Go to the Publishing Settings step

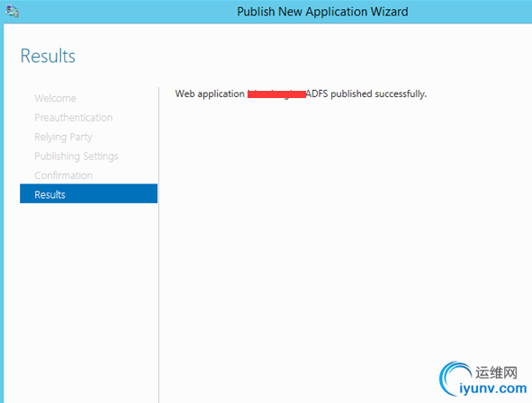point(77,157)
